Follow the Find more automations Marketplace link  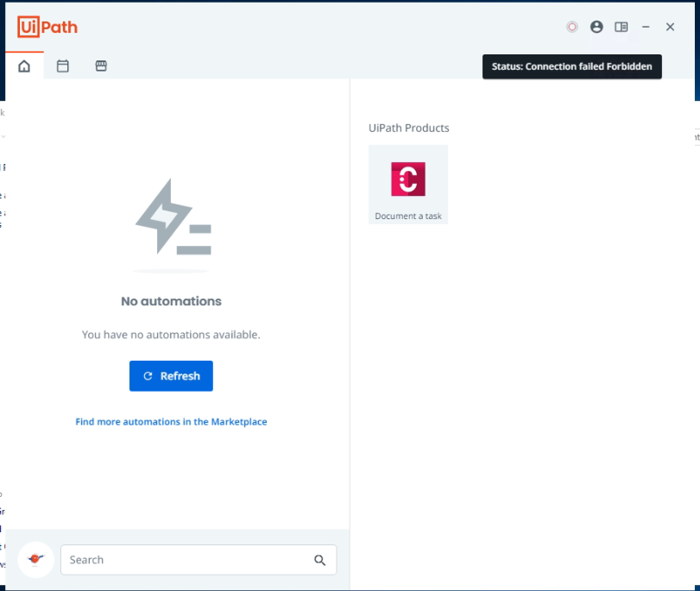tap(171, 422)
